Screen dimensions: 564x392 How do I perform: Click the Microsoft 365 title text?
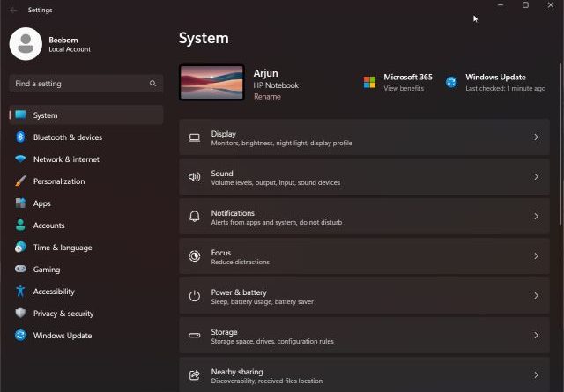point(408,77)
